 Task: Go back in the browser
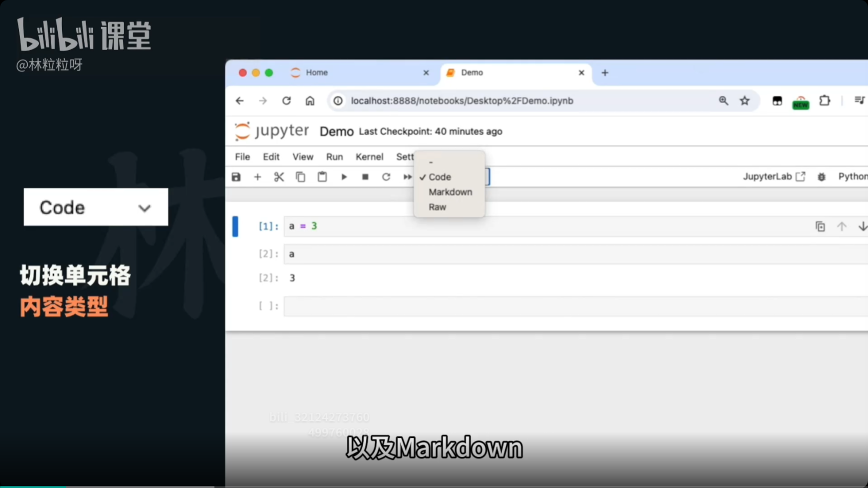tap(239, 101)
